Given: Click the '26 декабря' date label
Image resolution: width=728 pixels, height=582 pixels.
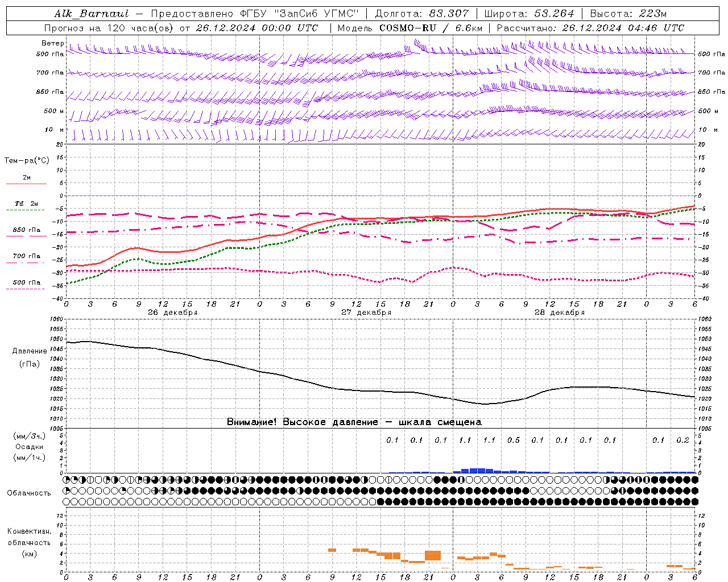Looking at the screenshot, I should (x=173, y=313).
